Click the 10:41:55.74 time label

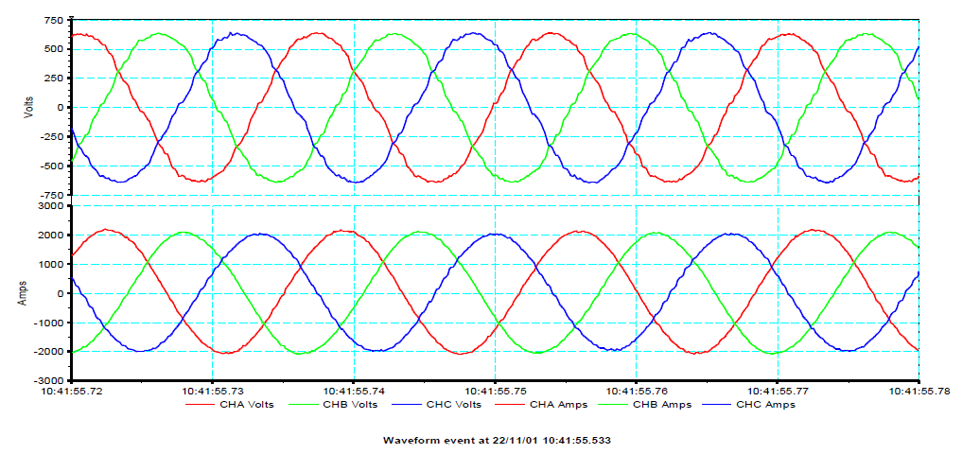354,391
